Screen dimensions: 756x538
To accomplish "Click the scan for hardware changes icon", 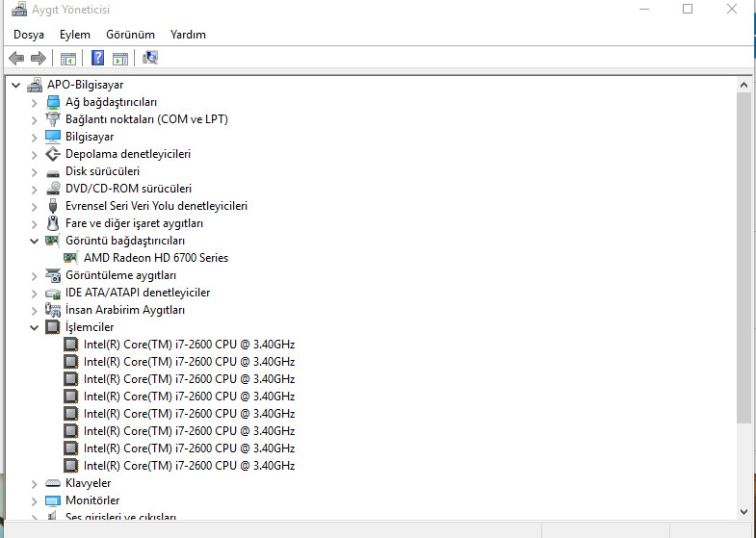I will pos(150,58).
